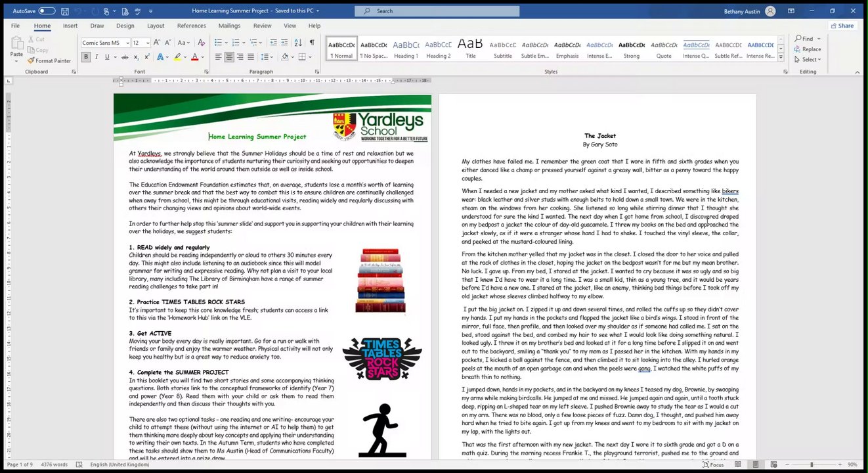Screen dimensions: 868x473
Task: Click the Paste button
Action: pyautogui.click(x=16, y=48)
